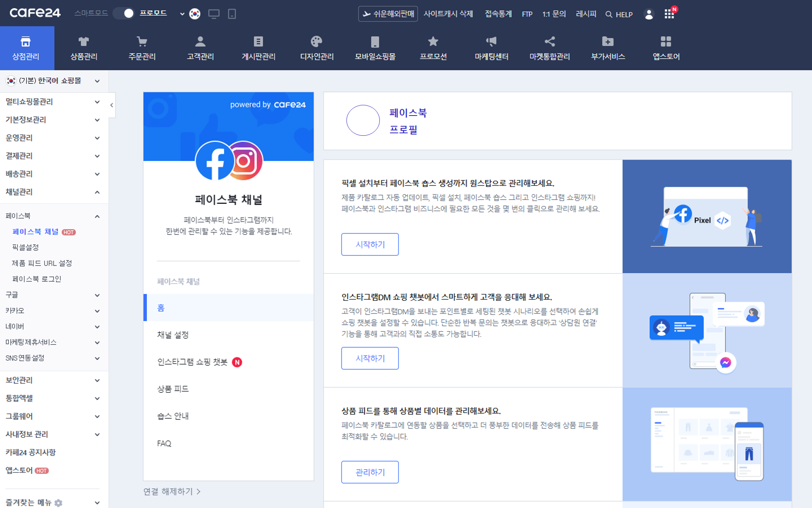
Task: Select 제품 피드 URL 설정 item
Action: [42, 263]
